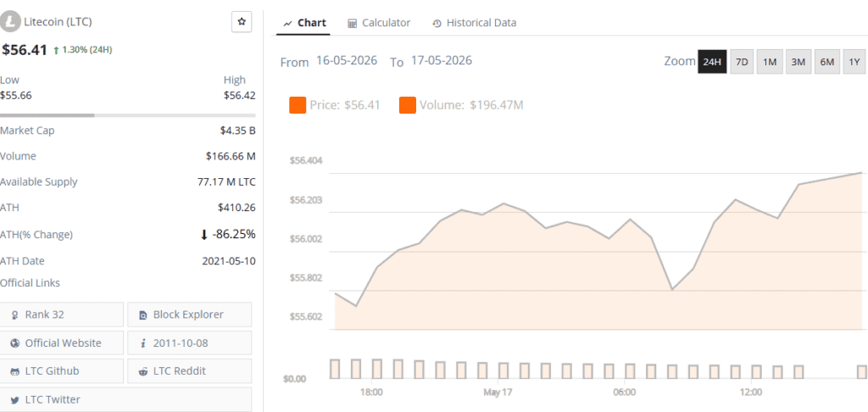Click the 2011-10-08 launch date button
The height and width of the screenshot is (412, 868).
coord(190,342)
